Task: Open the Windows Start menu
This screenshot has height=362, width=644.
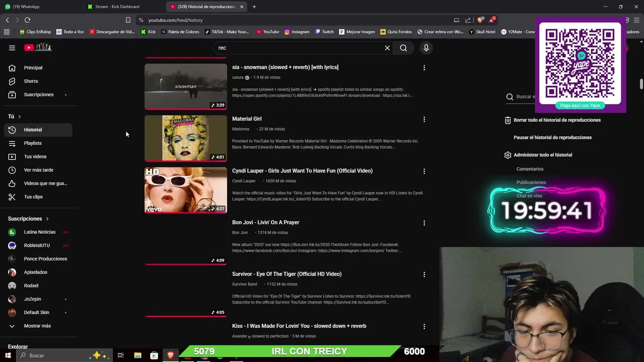Action: tap(8, 355)
